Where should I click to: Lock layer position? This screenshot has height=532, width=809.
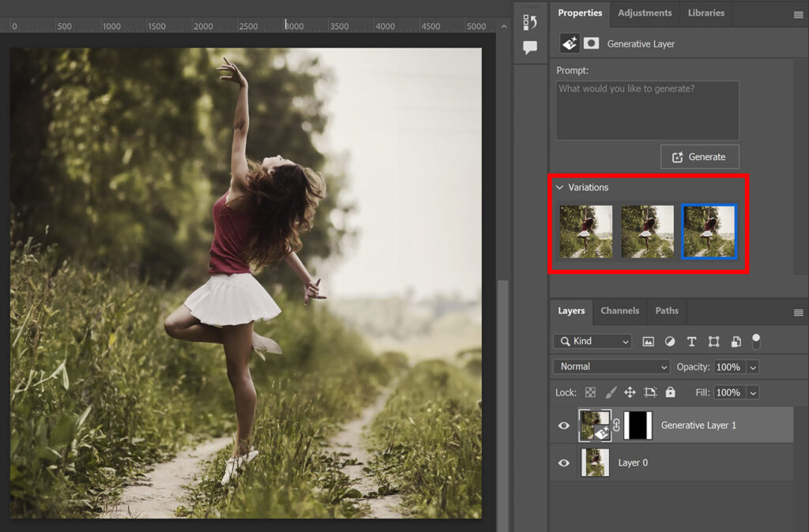tap(630, 392)
